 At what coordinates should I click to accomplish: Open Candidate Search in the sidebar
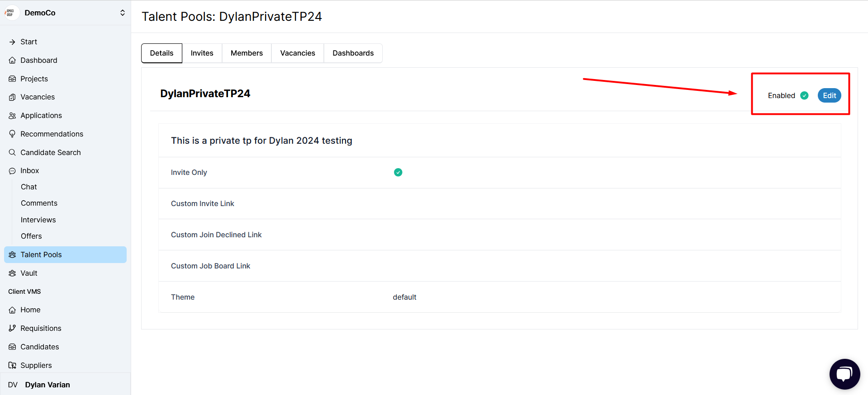tap(65, 152)
